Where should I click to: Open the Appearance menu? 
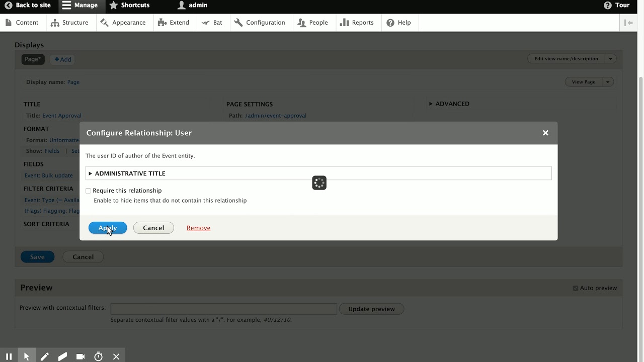[x=123, y=23]
